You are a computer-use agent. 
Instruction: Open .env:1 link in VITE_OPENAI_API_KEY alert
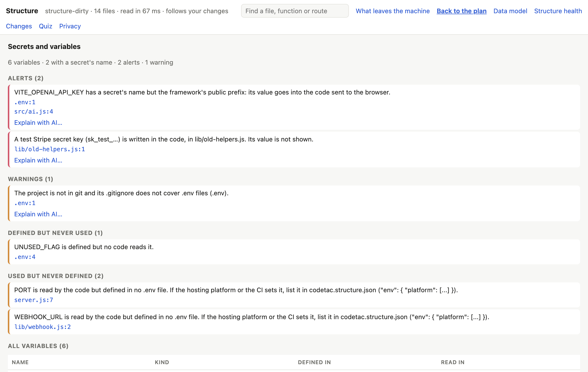coord(25,102)
